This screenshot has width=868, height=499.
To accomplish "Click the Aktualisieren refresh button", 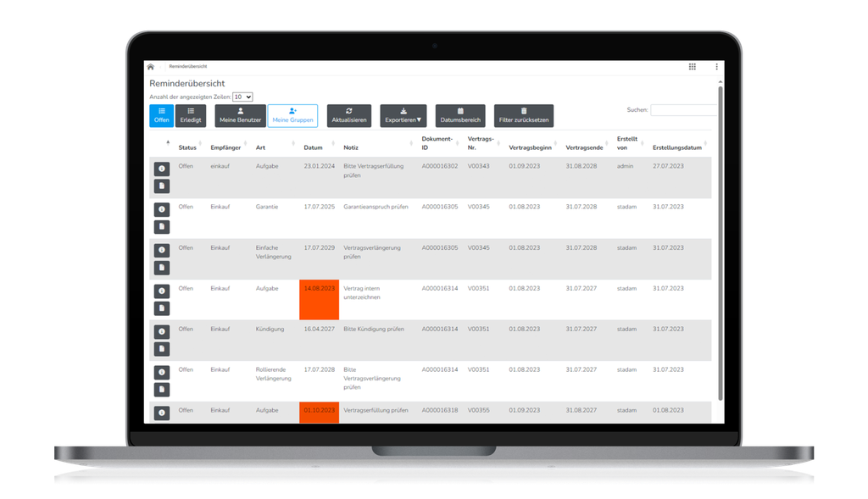I will pyautogui.click(x=349, y=115).
